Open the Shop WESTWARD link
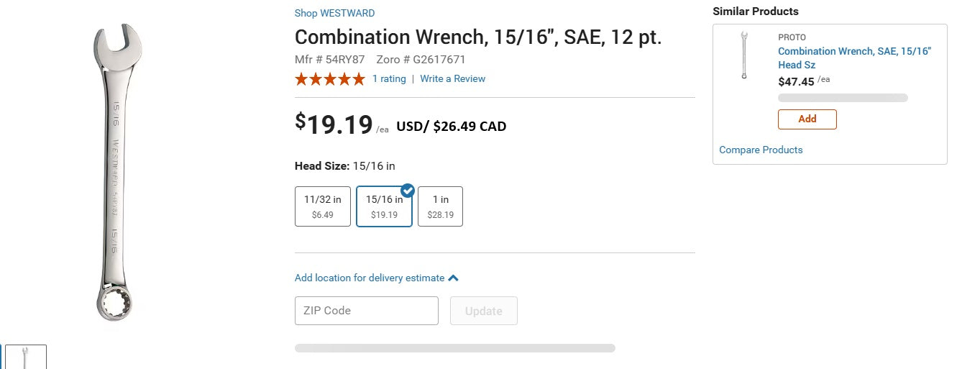 [334, 13]
